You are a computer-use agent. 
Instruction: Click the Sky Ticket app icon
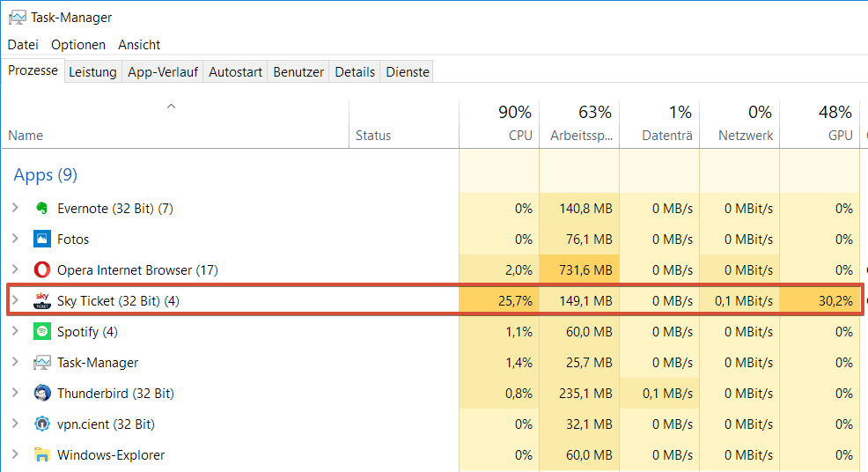tap(42, 301)
